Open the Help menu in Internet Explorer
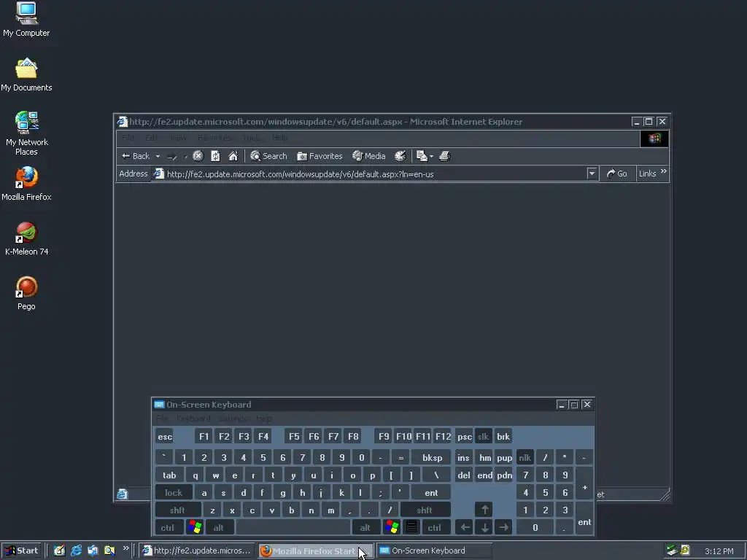The width and height of the screenshot is (747, 560). pos(279,138)
